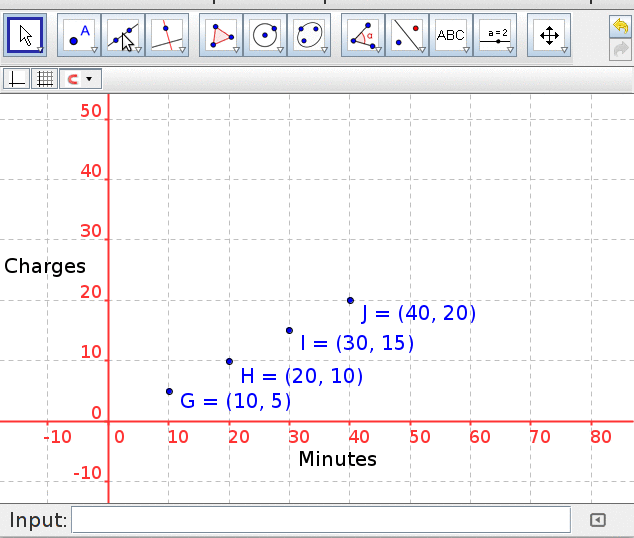This screenshot has height=538, width=634.
Task: Select the Perpendicular Line tool
Action: (166, 35)
